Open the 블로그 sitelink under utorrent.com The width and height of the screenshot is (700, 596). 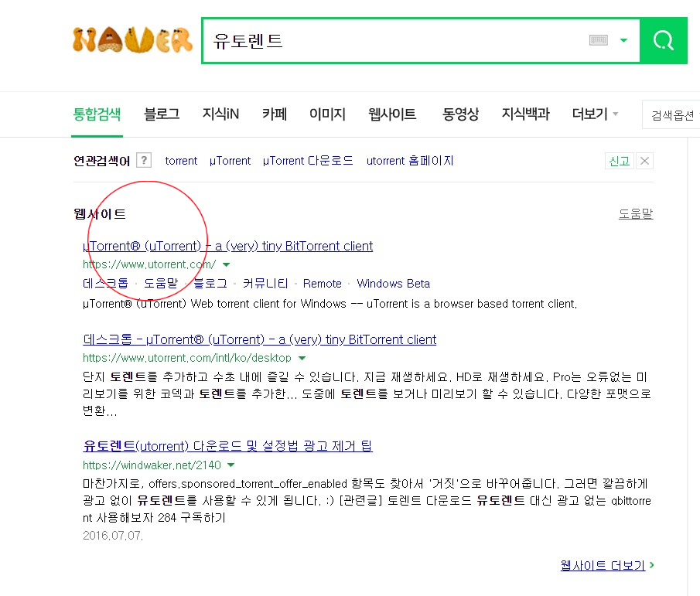tap(210, 283)
